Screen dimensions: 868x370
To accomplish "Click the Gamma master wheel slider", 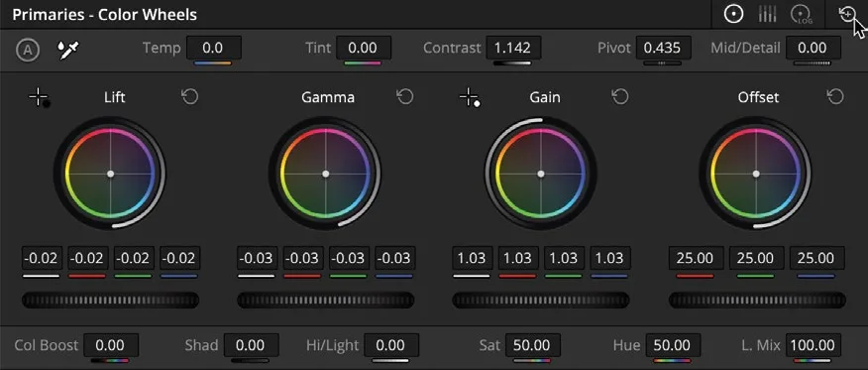I will 325,301.
